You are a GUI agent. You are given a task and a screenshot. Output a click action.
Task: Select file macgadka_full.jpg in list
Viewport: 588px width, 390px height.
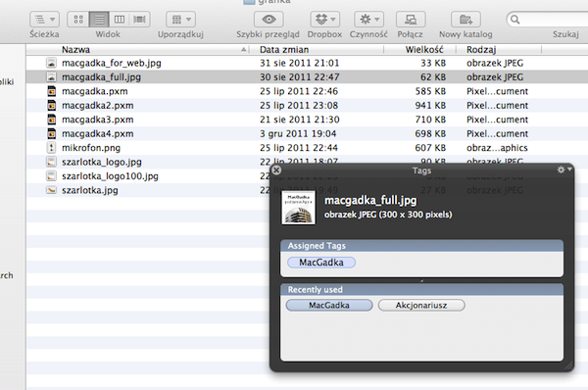[x=101, y=77]
